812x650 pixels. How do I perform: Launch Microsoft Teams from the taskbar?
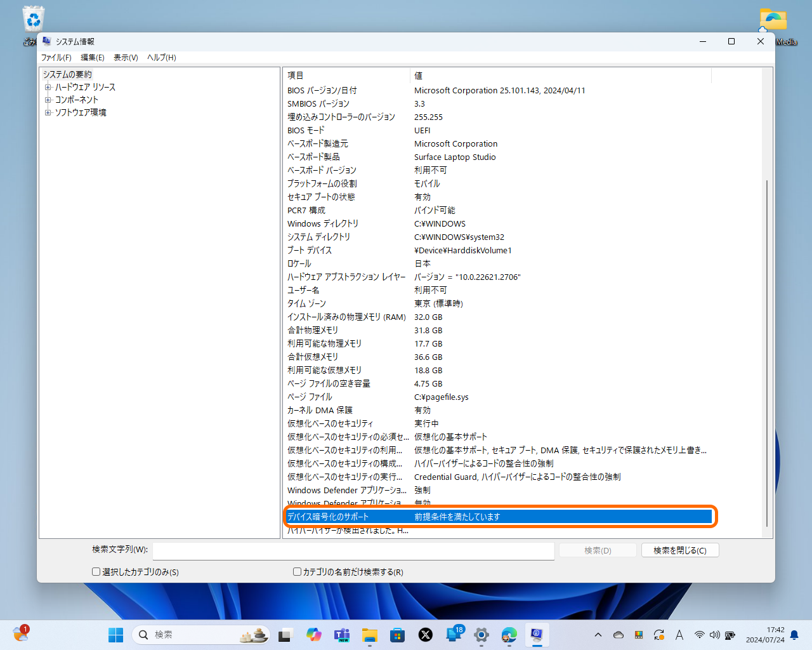pos(342,635)
